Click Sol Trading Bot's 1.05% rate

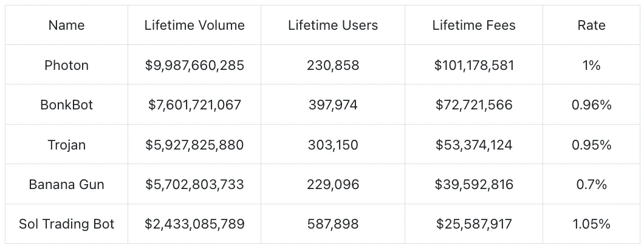(591, 224)
